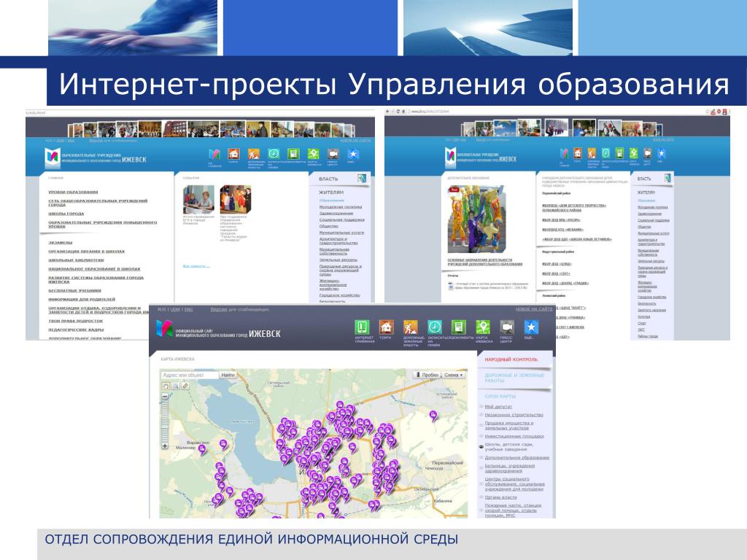747x560 pixels.
Task: Click Ижевск logo on left education site
Action: coord(53,157)
